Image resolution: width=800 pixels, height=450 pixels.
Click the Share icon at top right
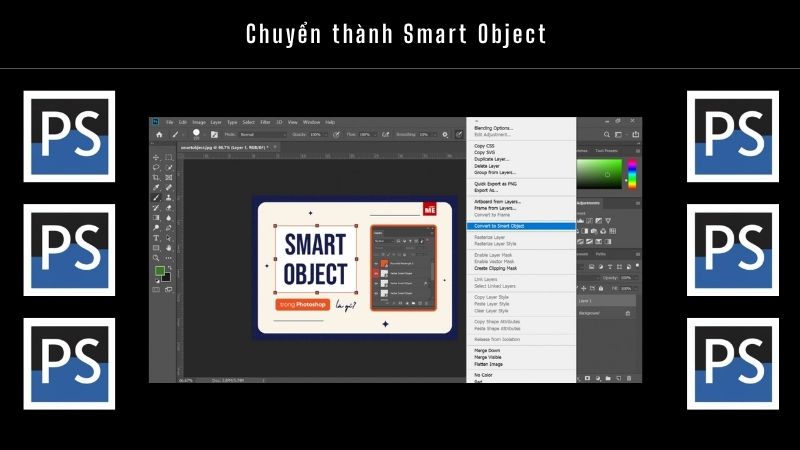(x=636, y=135)
